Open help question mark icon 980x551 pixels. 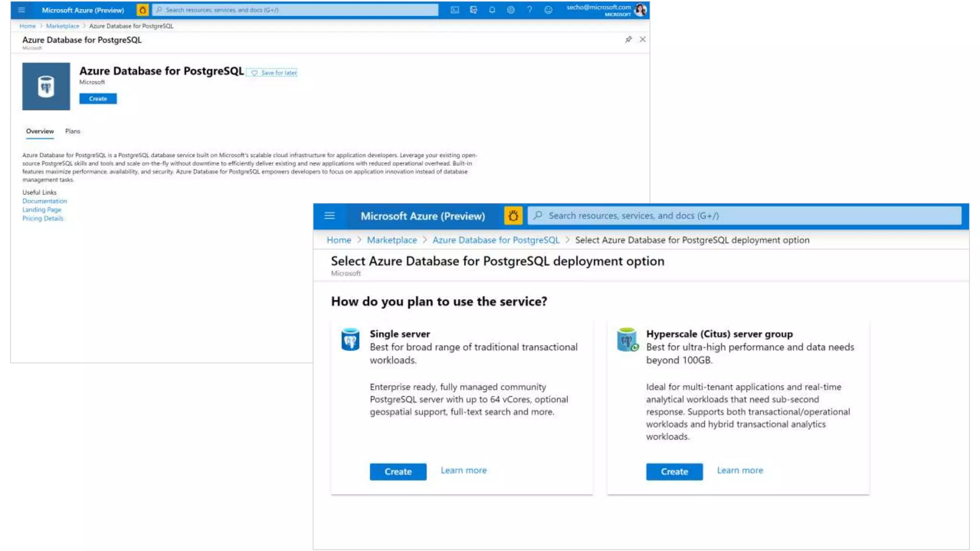529,10
